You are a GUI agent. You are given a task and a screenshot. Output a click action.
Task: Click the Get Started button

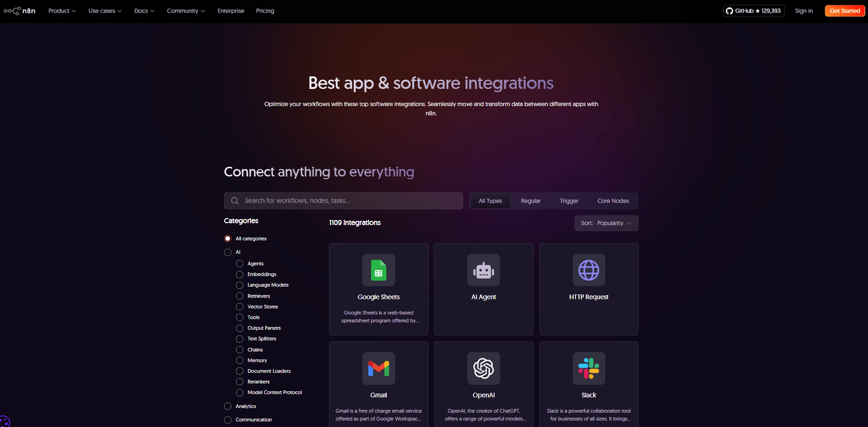tap(845, 11)
